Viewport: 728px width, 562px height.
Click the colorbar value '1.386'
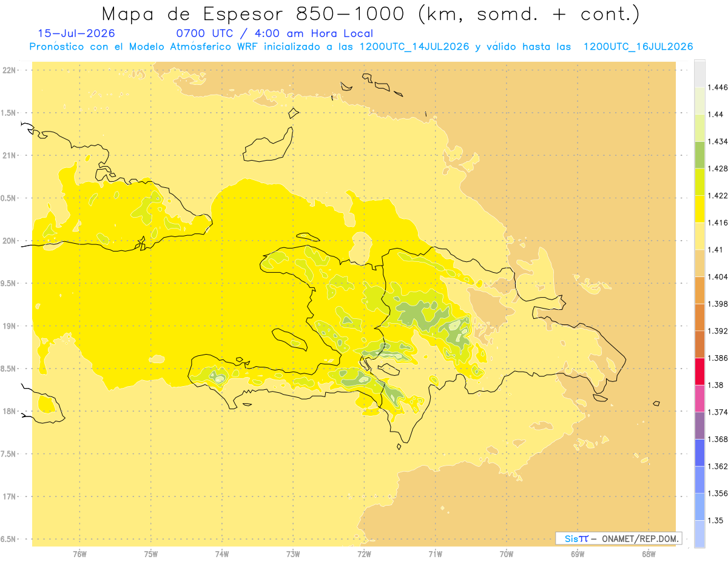point(717,358)
